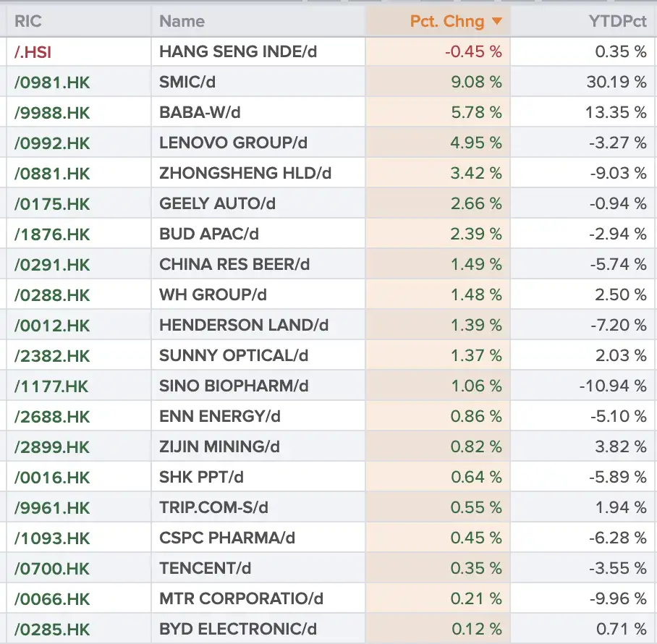Screen dimensions: 657x644
Task: Sort by the RIC column header
Action: click(27, 22)
